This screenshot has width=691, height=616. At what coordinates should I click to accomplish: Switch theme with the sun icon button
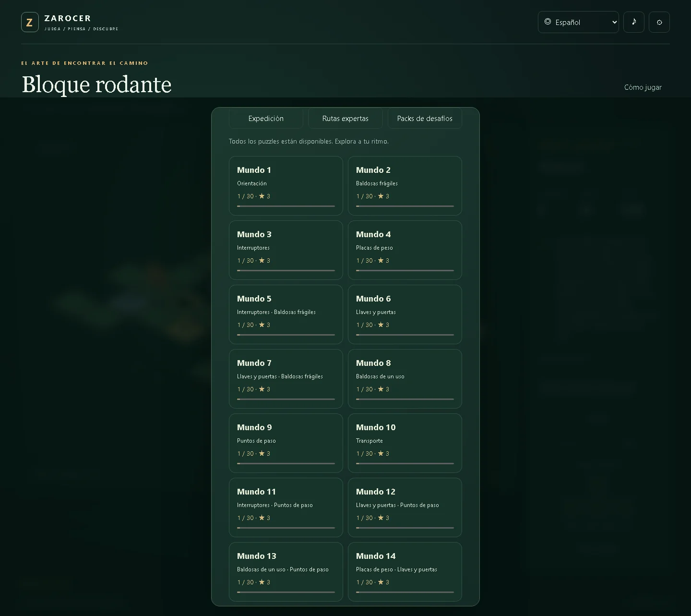click(x=659, y=22)
